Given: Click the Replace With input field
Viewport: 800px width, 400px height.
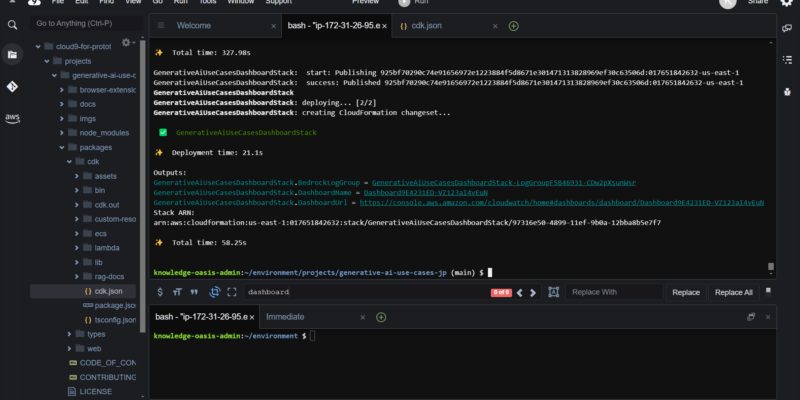Looking at the screenshot, I should [614, 292].
